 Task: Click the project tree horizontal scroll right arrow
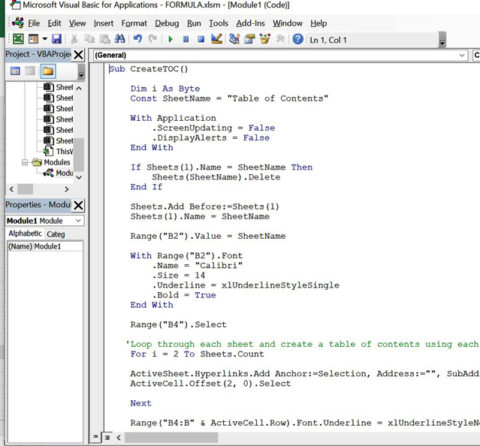tap(67, 189)
